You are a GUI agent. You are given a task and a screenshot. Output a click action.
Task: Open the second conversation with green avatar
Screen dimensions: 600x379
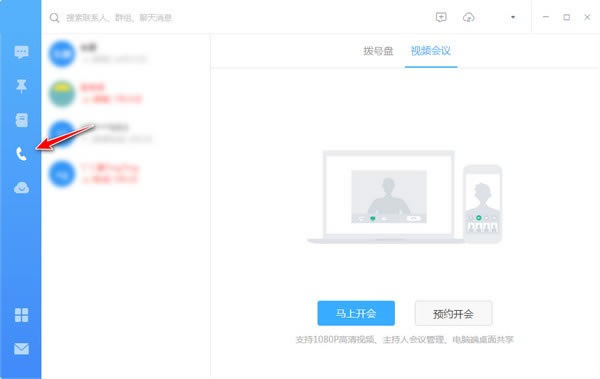[x=126, y=93]
